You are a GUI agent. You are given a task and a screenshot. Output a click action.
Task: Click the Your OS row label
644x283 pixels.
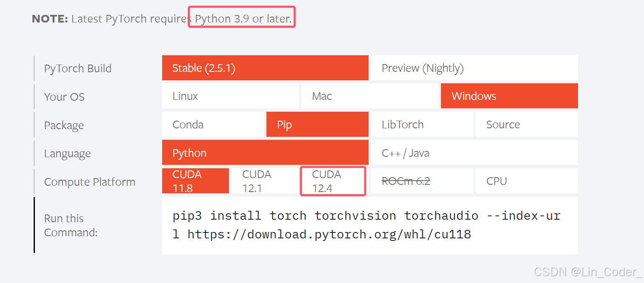pyautogui.click(x=64, y=97)
